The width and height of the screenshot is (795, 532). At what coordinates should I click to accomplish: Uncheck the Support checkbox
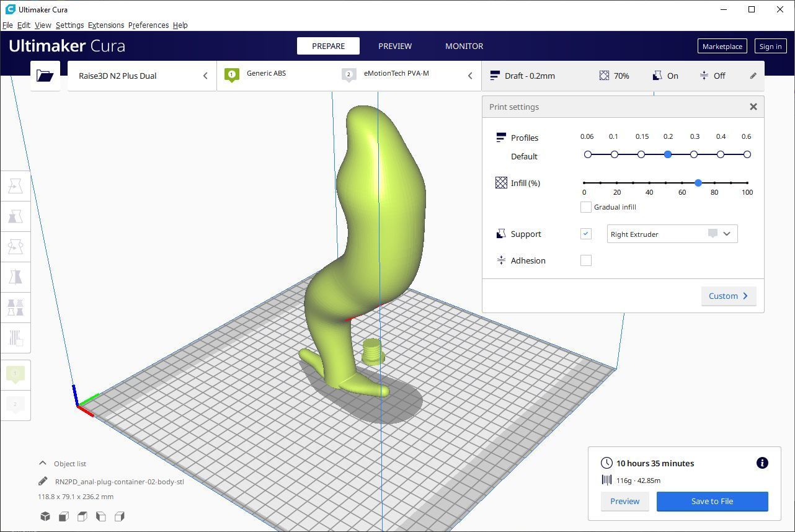pyautogui.click(x=586, y=234)
